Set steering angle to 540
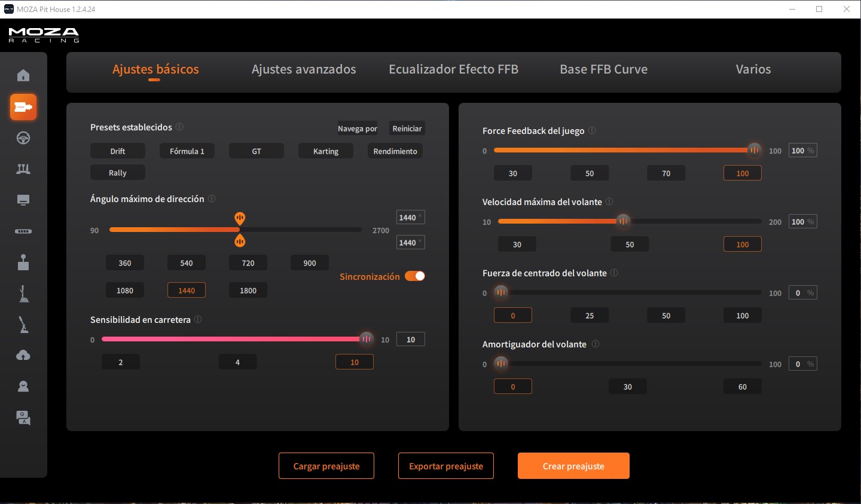 [x=187, y=263]
